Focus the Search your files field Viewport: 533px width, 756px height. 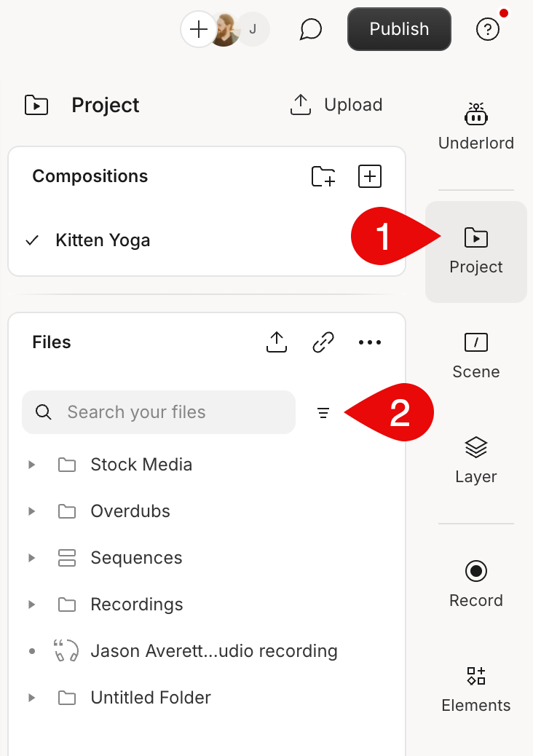tap(159, 412)
